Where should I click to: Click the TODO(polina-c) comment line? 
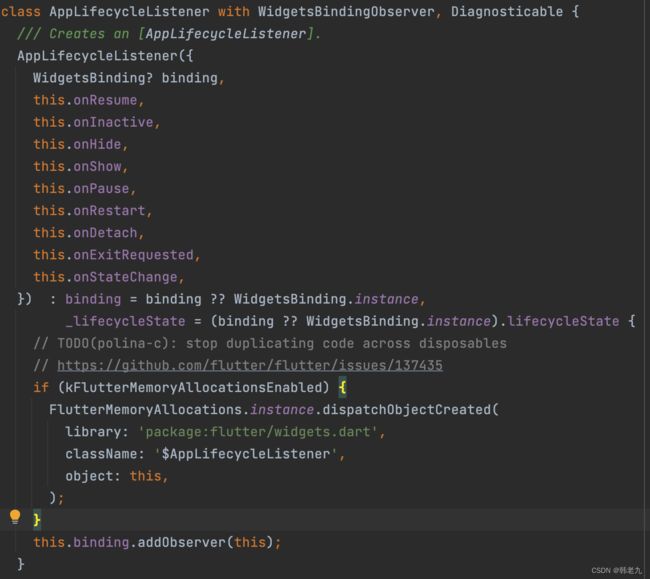click(270, 344)
